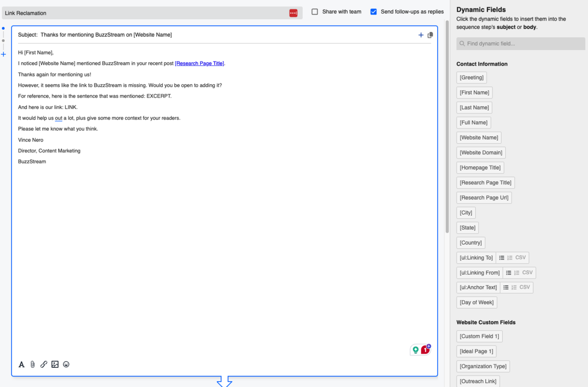The width and height of the screenshot is (588, 387).
Task: Open the emoji picker
Action: pyautogui.click(x=66, y=364)
